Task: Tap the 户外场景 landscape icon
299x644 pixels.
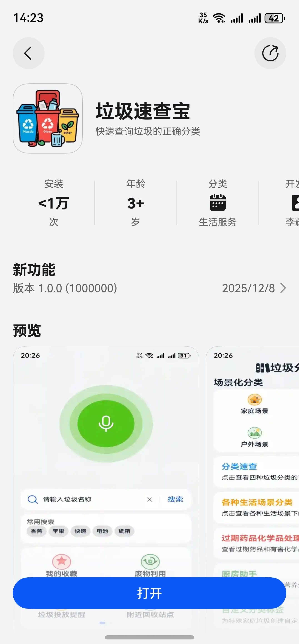Action: click(x=254, y=433)
